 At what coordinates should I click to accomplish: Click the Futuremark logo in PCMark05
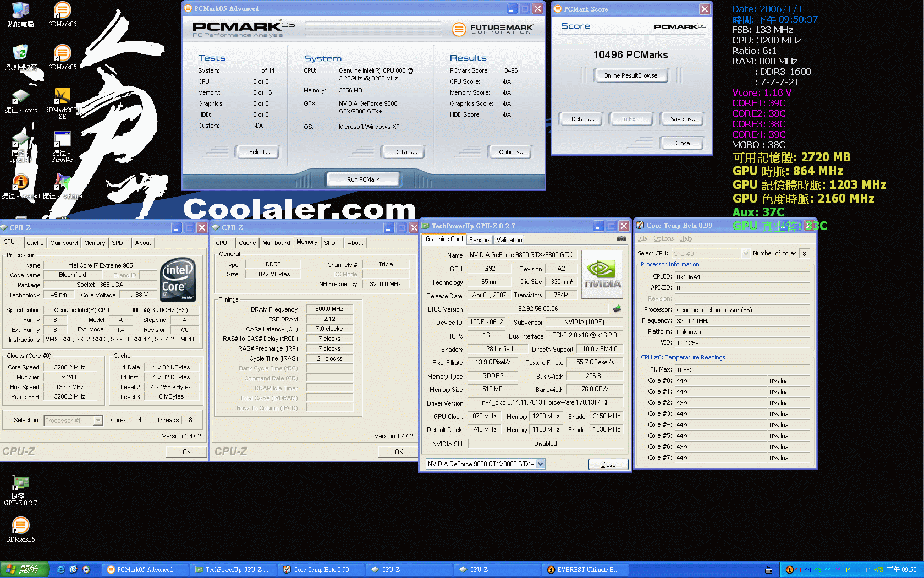[x=492, y=29]
